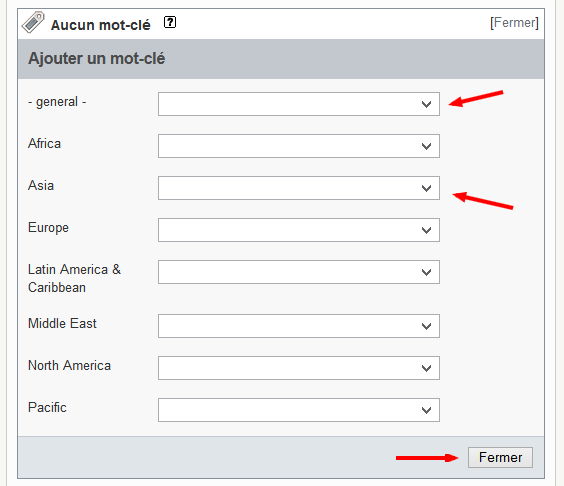The image size is (564, 486).
Task: Click the 'North America' label text
Action: pyautogui.click(x=69, y=365)
